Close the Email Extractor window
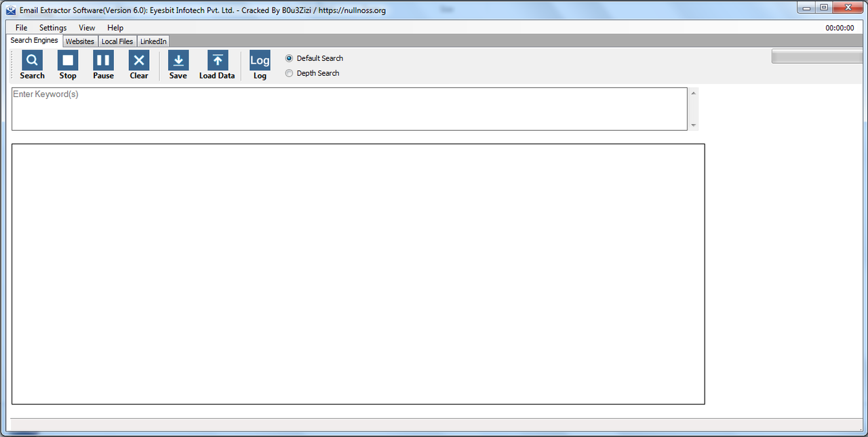The width and height of the screenshot is (868, 437). click(x=848, y=7)
